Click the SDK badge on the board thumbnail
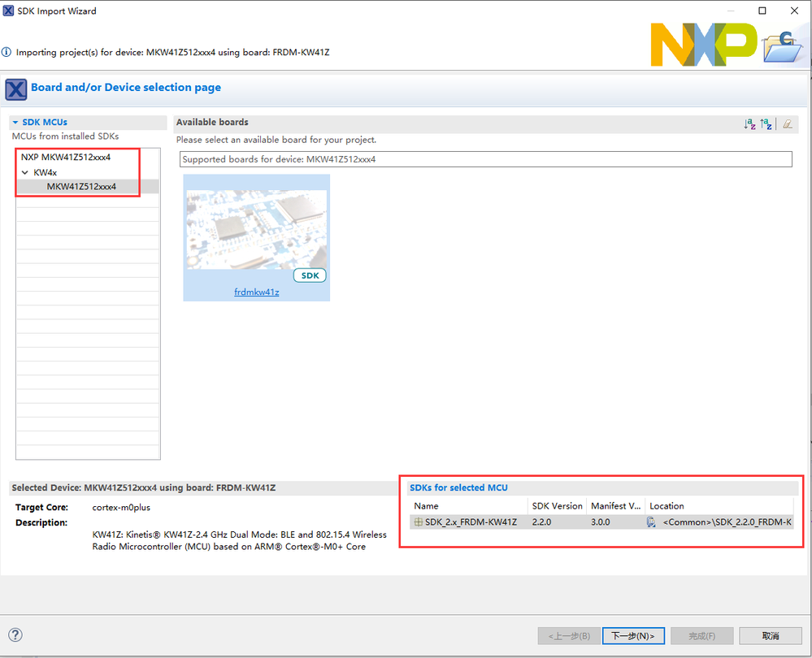The image size is (812, 658). tap(310, 275)
